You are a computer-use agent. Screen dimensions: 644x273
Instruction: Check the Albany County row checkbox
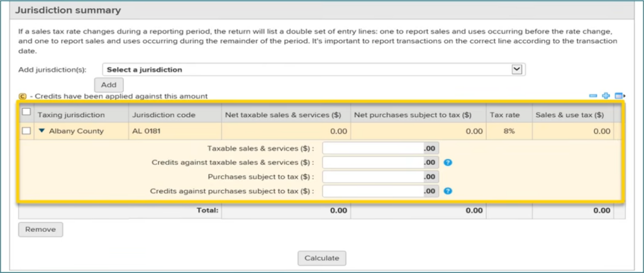tap(26, 131)
